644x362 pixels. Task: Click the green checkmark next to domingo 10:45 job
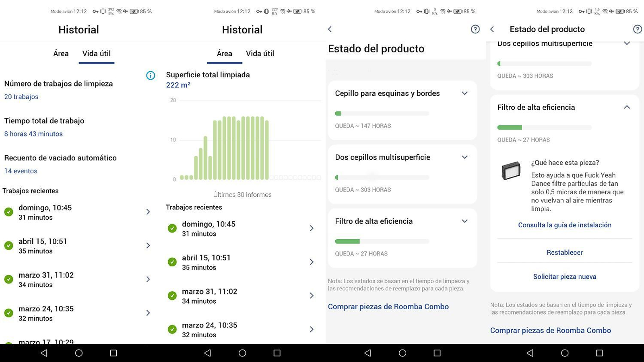point(9,212)
